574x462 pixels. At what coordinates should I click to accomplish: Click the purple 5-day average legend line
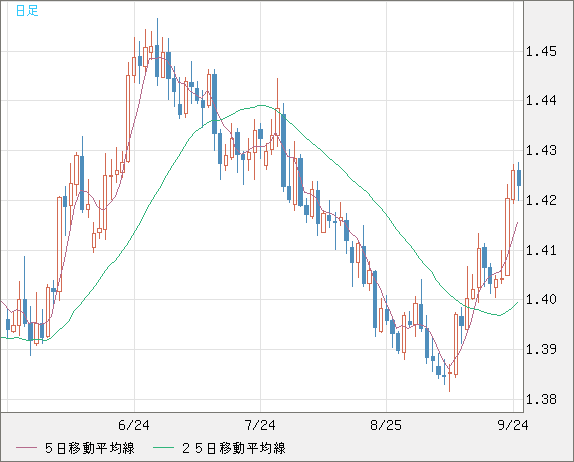tap(26, 448)
